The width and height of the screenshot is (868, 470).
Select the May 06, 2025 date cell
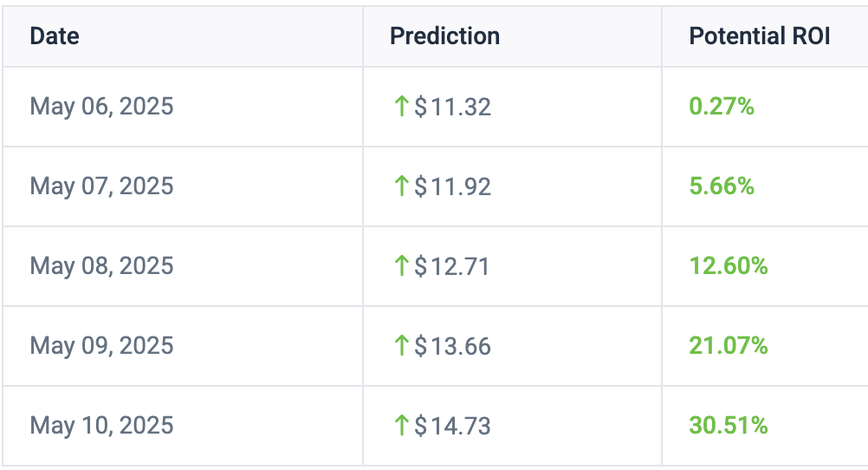(101, 107)
